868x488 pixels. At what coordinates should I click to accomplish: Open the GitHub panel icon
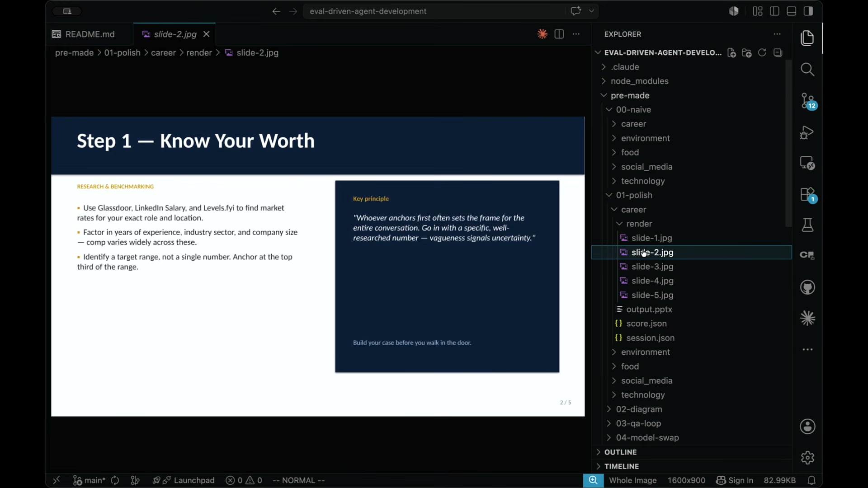807,287
